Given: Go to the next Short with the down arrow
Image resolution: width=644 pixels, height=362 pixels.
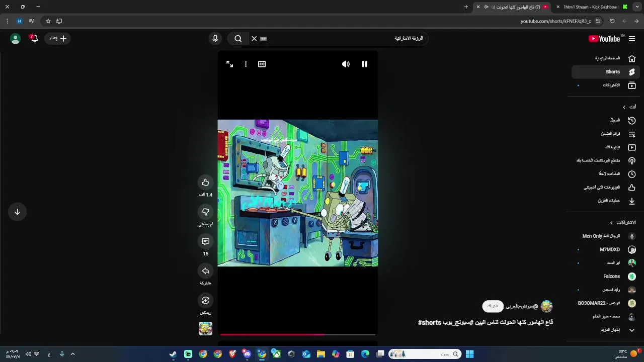Looking at the screenshot, I should pos(17,212).
